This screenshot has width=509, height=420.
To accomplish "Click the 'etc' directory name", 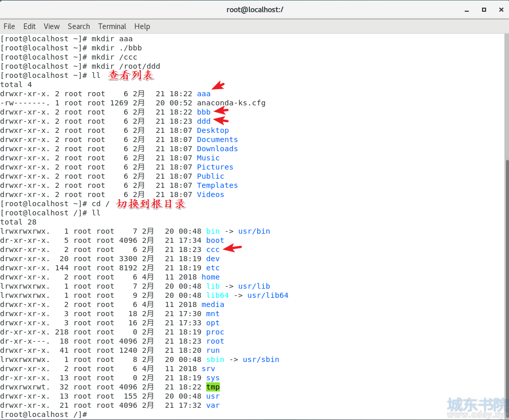I will coord(213,268).
